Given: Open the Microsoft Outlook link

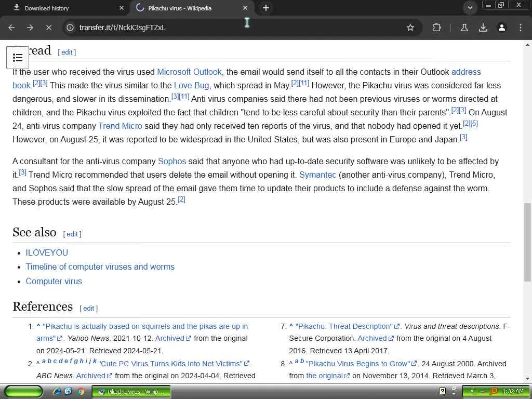Looking at the screenshot, I should [189, 72].
